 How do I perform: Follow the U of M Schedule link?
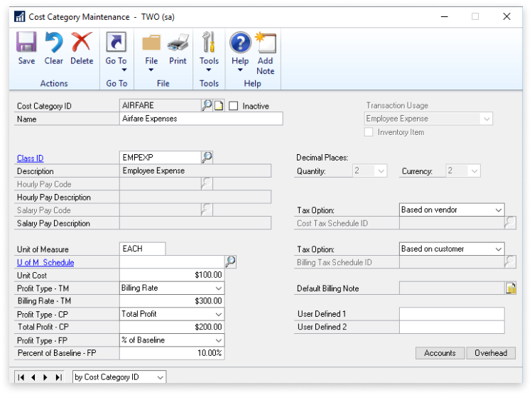tap(45, 262)
